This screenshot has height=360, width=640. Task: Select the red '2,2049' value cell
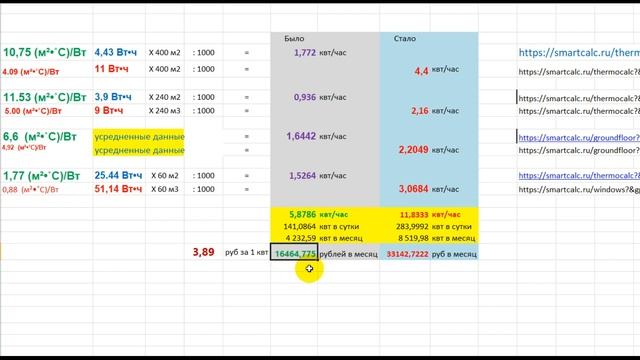[x=413, y=150]
